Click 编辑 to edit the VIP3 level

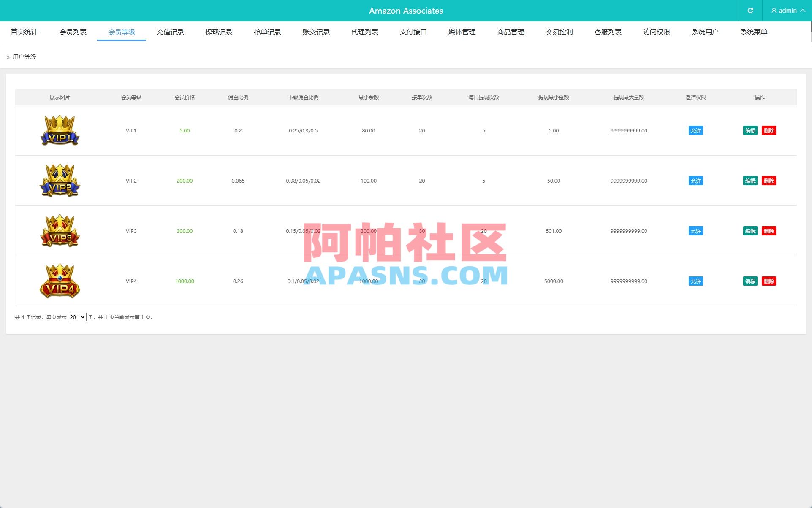(x=750, y=231)
